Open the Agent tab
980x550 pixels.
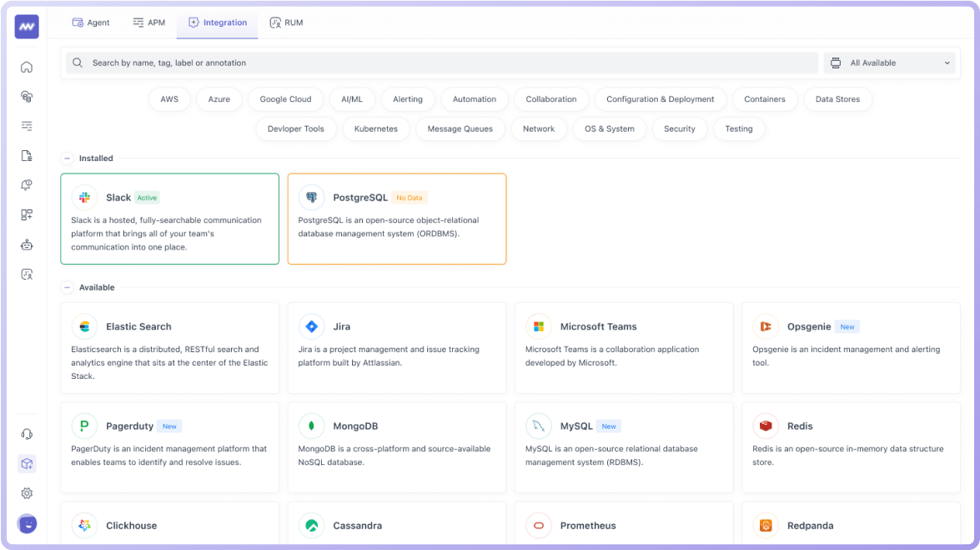(x=91, y=23)
